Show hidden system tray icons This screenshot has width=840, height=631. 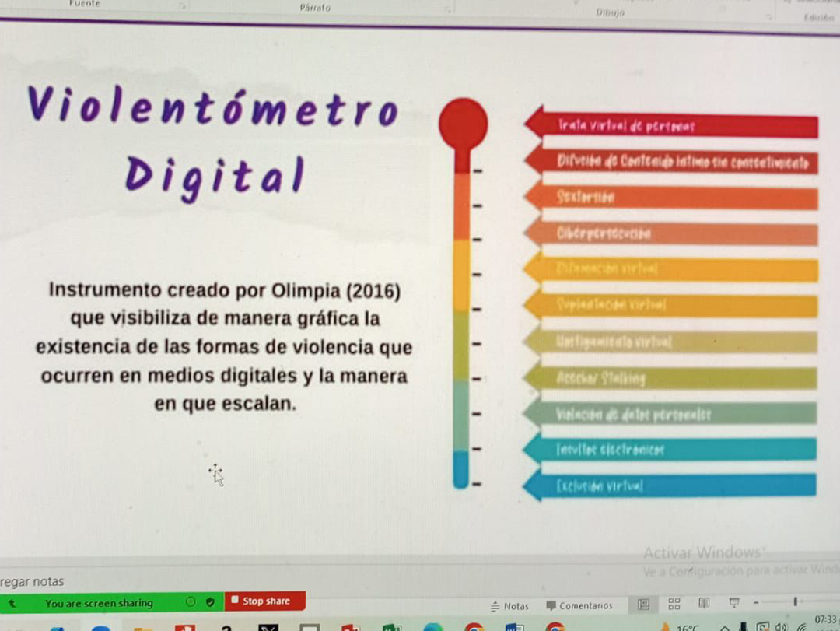725,627
